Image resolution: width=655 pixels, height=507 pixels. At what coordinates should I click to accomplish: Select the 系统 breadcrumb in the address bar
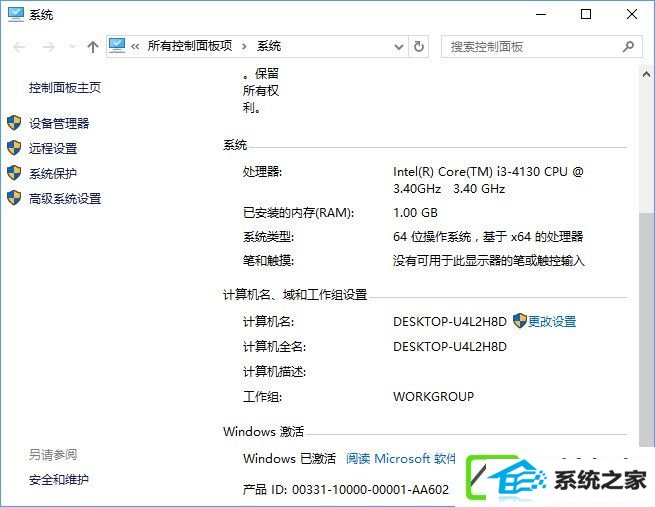(x=269, y=46)
